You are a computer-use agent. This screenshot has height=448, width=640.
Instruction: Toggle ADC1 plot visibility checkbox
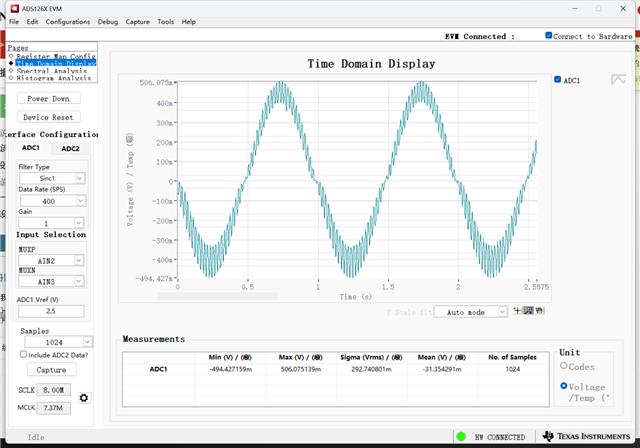558,80
